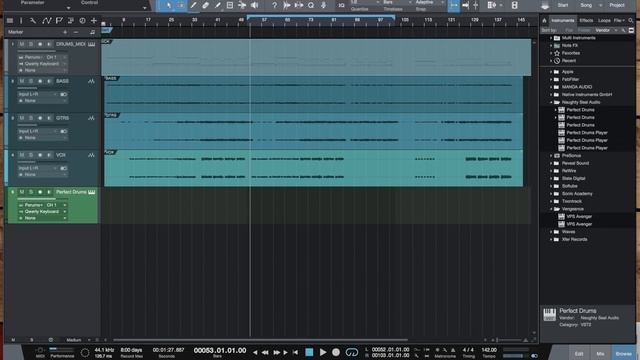Click the browser search magnifier icon

631,20
